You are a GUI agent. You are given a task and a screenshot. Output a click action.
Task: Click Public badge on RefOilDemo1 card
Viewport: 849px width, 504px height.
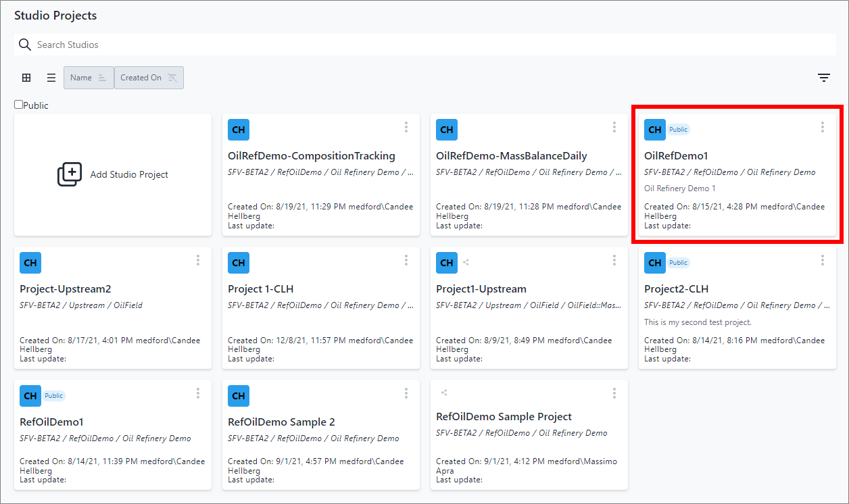[54, 396]
